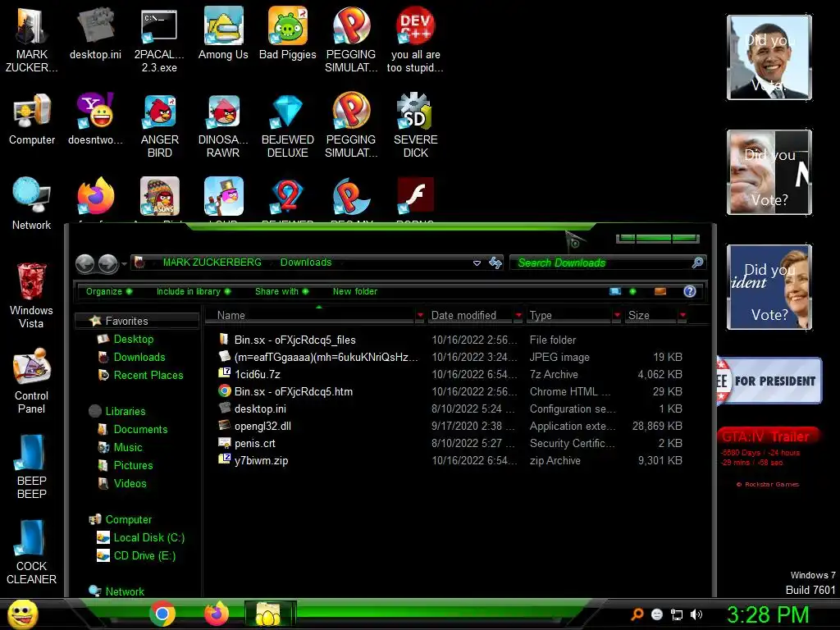Select CD Drive (E:) in sidebar
Screen dimensions: 840x630
click(144, 555)
